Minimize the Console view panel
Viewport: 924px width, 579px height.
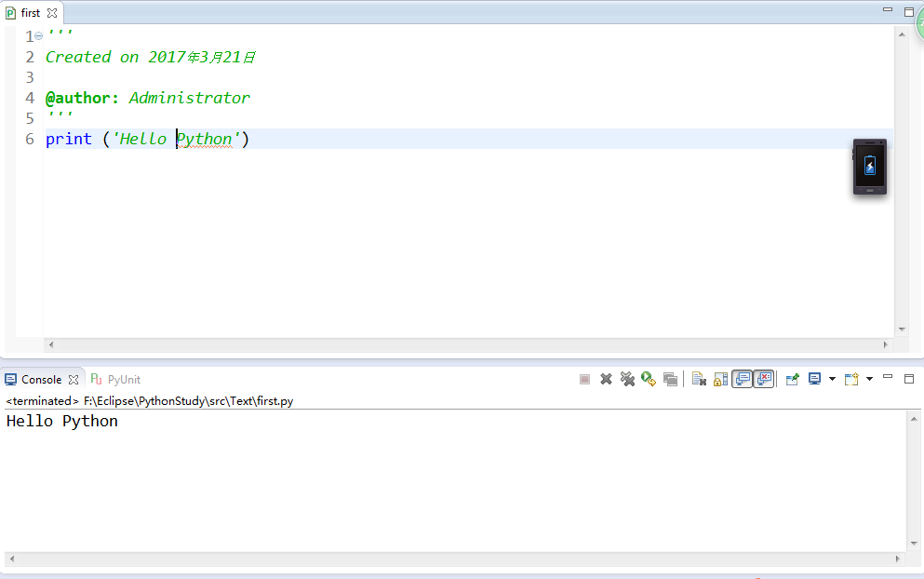click(888, 377)
